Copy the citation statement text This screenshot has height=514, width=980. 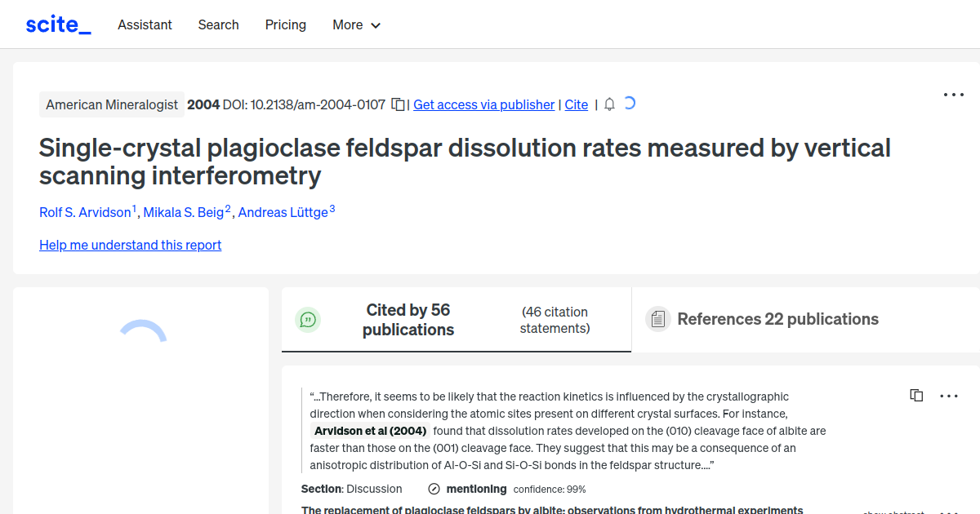(x=916, y=395)
